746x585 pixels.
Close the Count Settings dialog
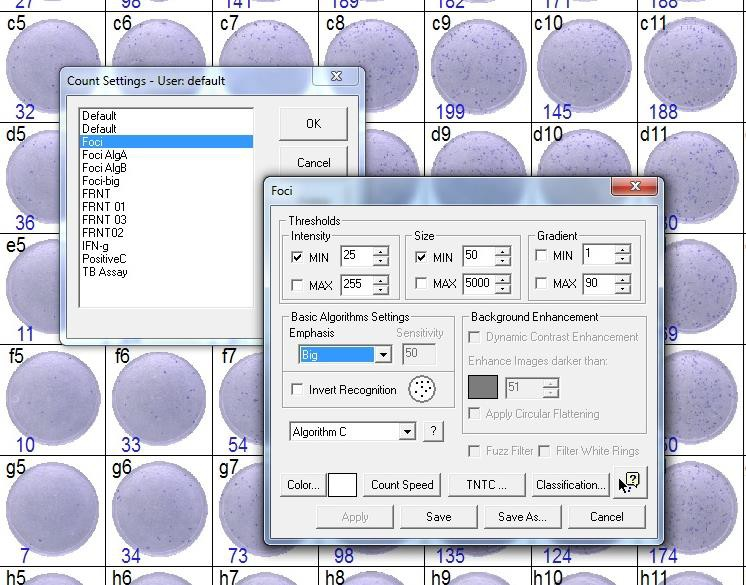(x=337, y=77)
